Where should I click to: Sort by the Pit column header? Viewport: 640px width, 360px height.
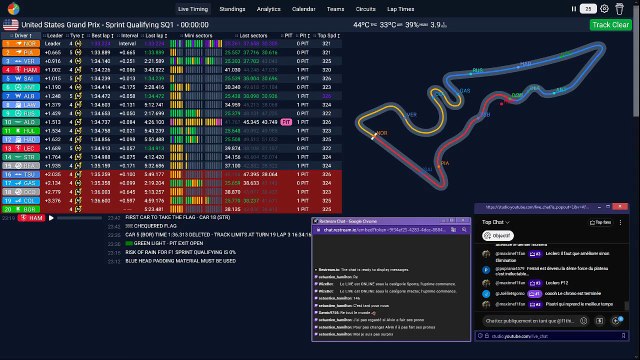coord(302,36)
